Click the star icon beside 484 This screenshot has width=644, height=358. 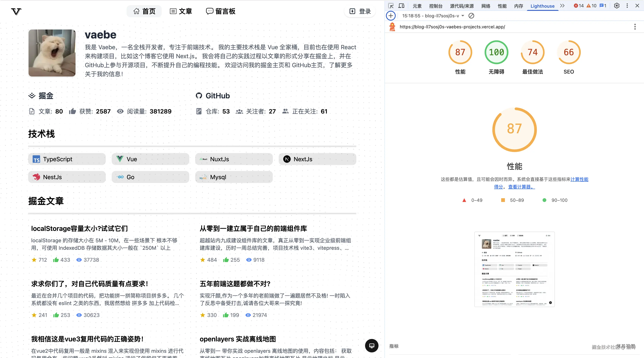[x=202, y=260]
